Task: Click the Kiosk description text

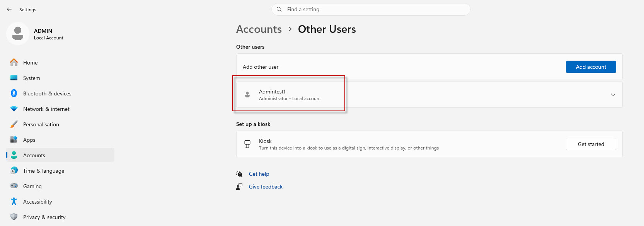Action: (349, 148)
